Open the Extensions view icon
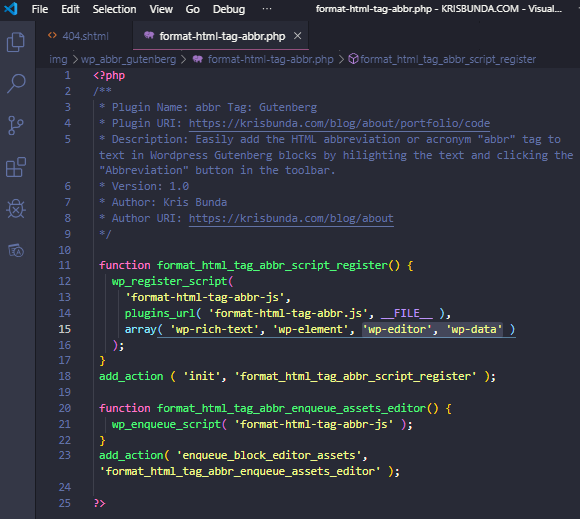Screen dimensions: 580x519 (16, 167)
